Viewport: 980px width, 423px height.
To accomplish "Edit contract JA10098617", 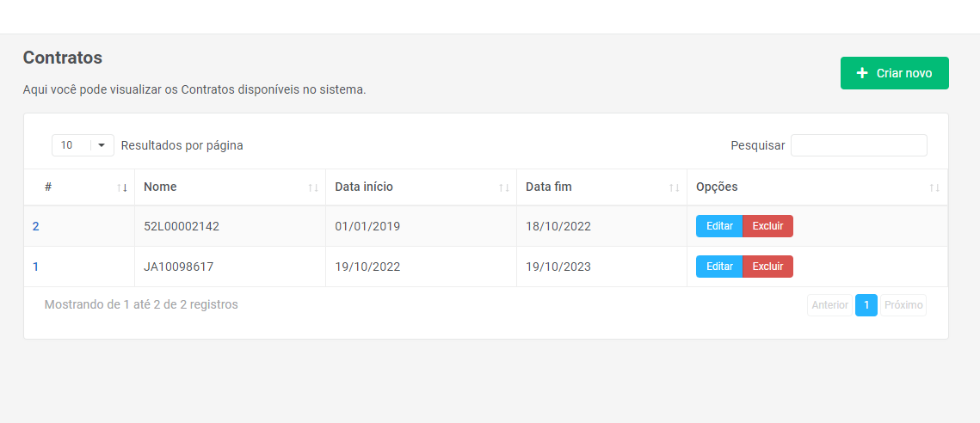I will (x=719, y=267).
